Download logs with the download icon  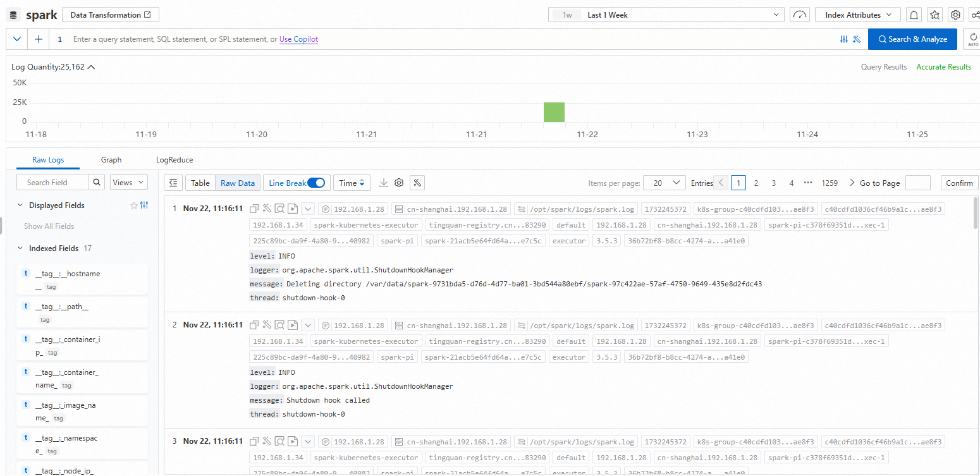coord(383,183)
